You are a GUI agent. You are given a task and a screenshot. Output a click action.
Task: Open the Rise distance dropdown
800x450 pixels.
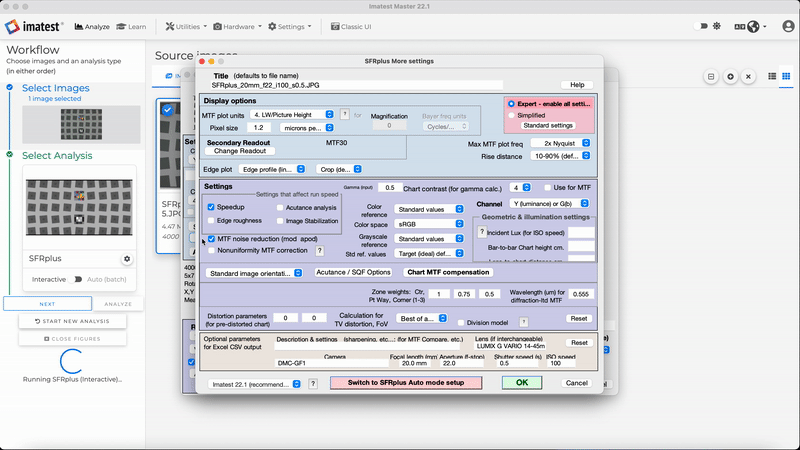tap(561, 156)
